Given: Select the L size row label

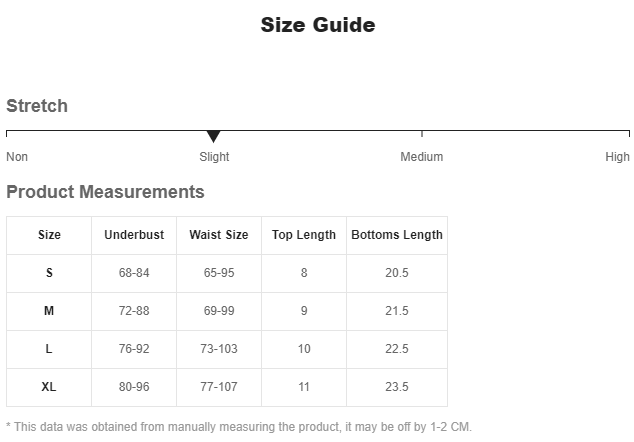Looking at the screenshot, I should tap(49, 349).
